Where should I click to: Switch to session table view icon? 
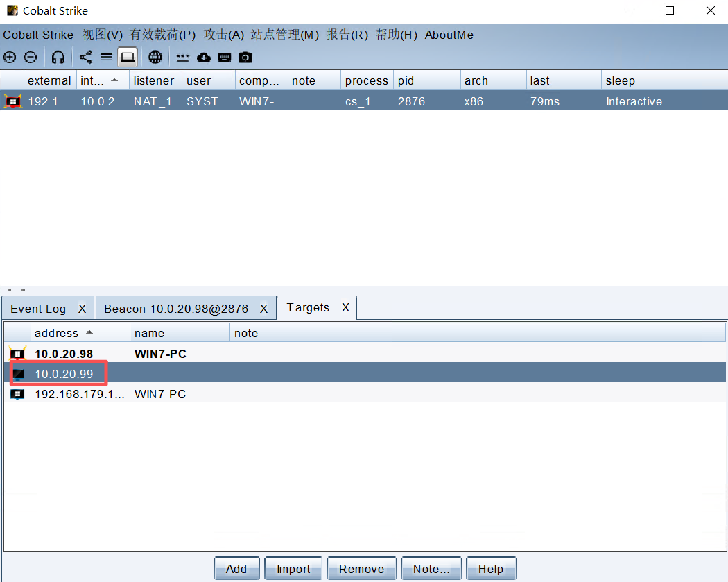click(106, 57)
